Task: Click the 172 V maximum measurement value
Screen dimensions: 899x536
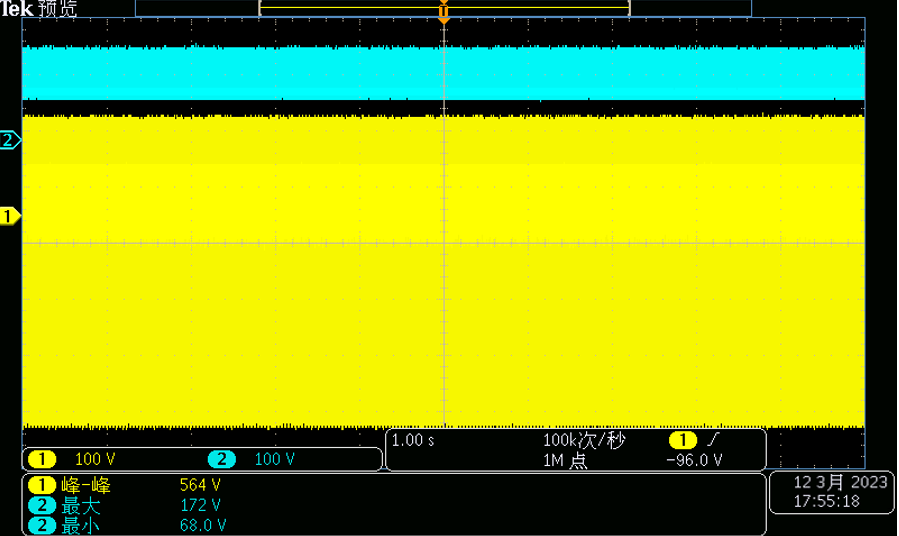Action: tap(200, 505)
